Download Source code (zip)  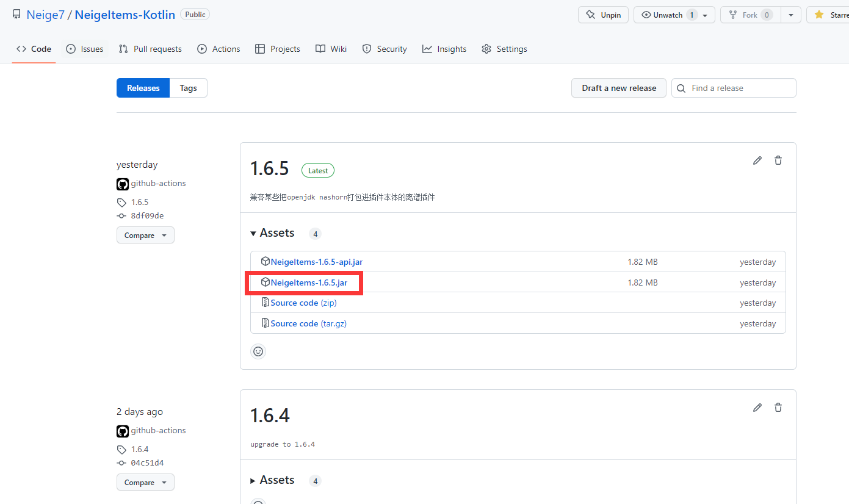304,303
